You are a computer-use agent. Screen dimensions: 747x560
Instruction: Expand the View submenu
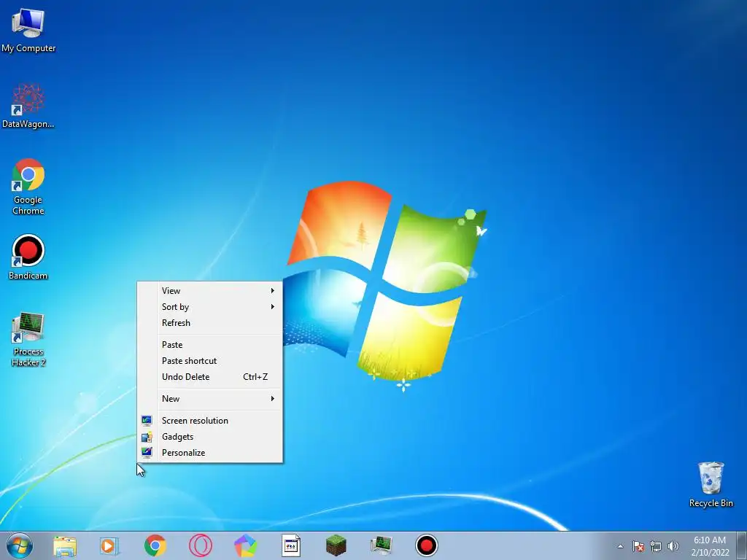click(209, 290)
